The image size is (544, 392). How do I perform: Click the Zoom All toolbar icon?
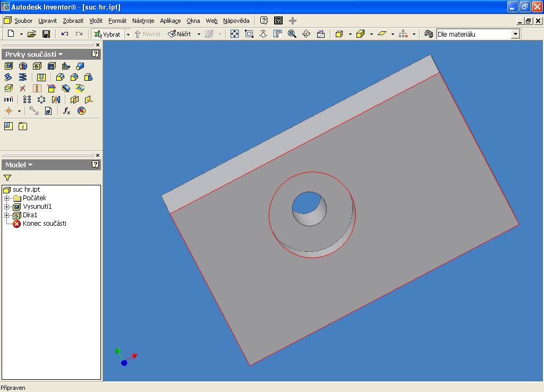234,34
